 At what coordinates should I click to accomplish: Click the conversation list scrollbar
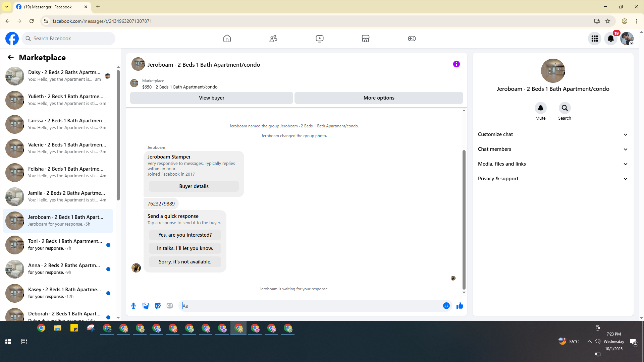118,135
